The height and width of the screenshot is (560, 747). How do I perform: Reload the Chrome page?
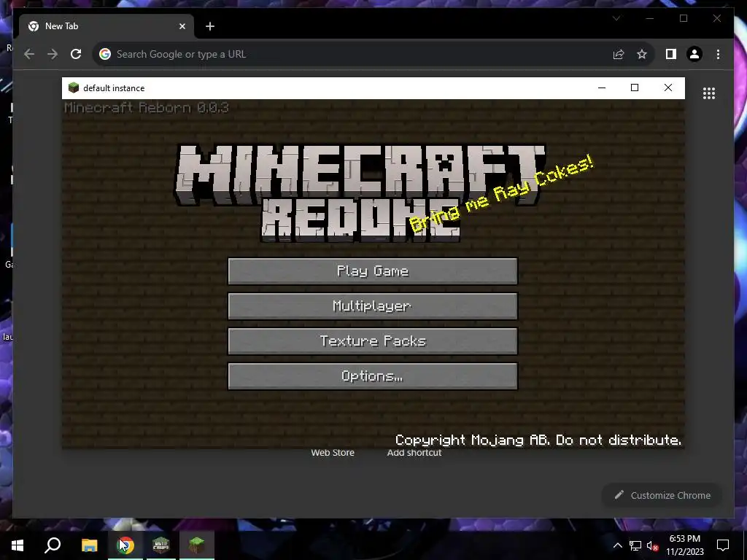(x=76, y=54)
